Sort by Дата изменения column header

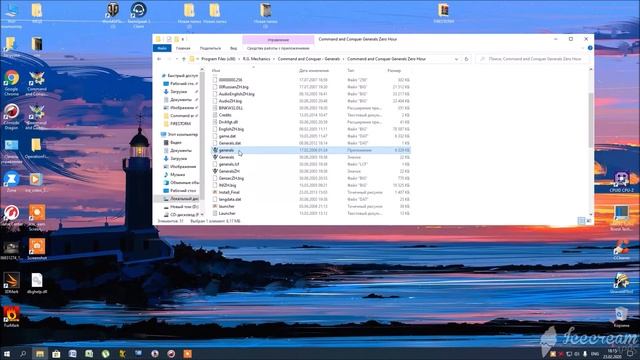(313, 71)
